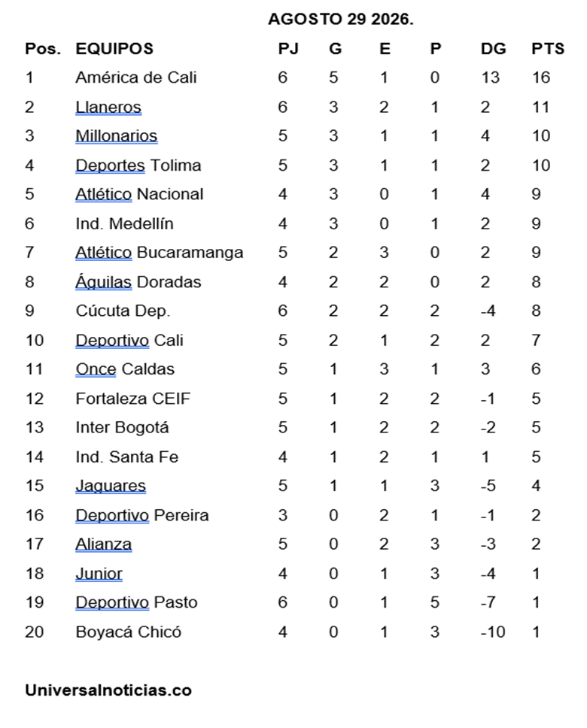587x728 pixels.
Task: Click Deportes Tolima in the table
Action: pos(138,165)
